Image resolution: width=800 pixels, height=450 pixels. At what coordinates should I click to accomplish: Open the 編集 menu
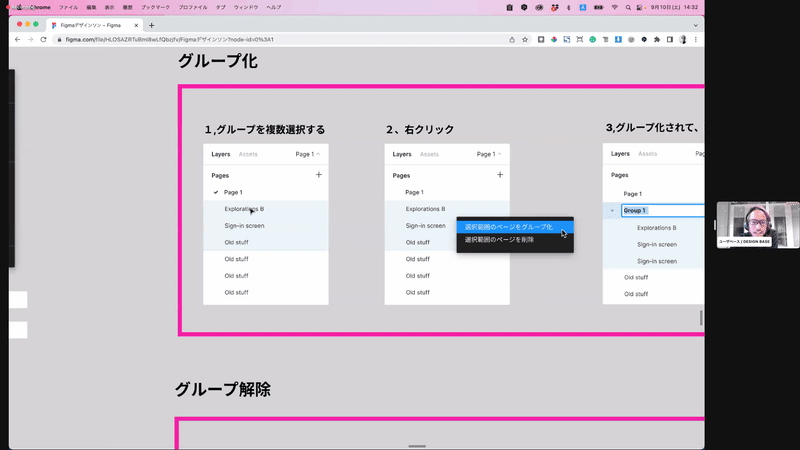(91, 7)
